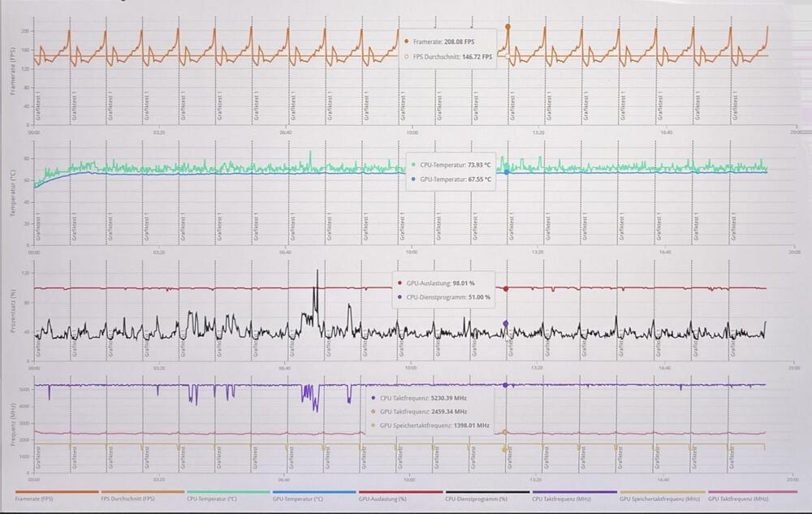
Task: Toggle GPU Taktfrequenz (MHz) legend entry
Action: click(738, 499)
